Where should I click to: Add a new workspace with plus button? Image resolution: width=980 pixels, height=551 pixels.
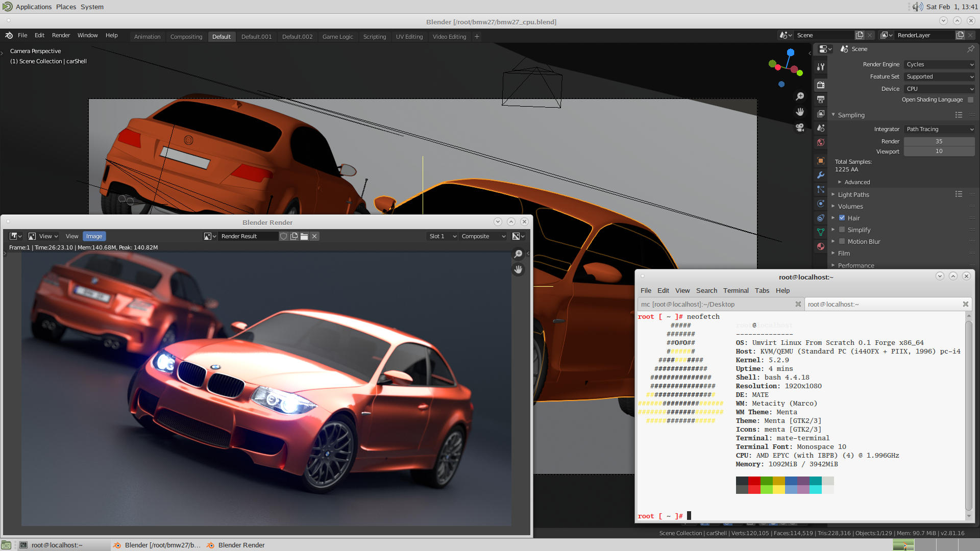[x=477, y=37]
